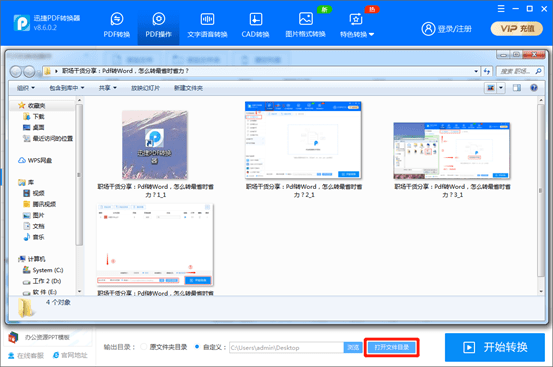Click the search magnifier icon
This screenshot has height=367, width=553.
[x=539, y=71]
